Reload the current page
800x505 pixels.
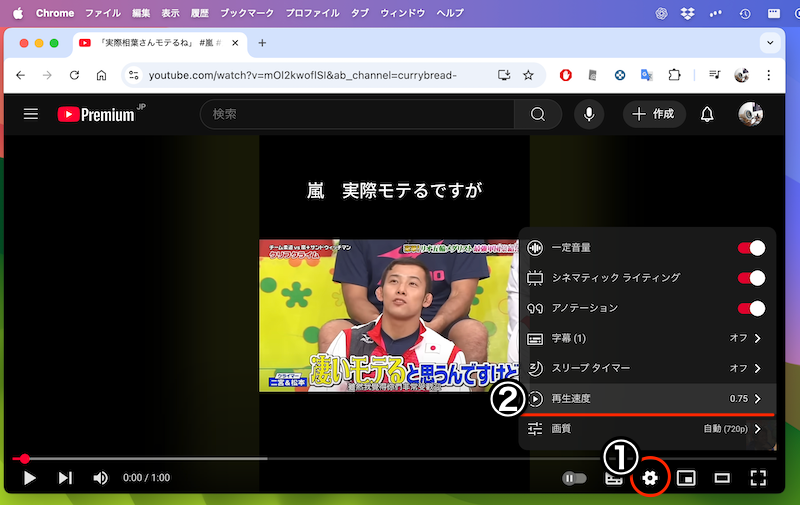(74, 75)
